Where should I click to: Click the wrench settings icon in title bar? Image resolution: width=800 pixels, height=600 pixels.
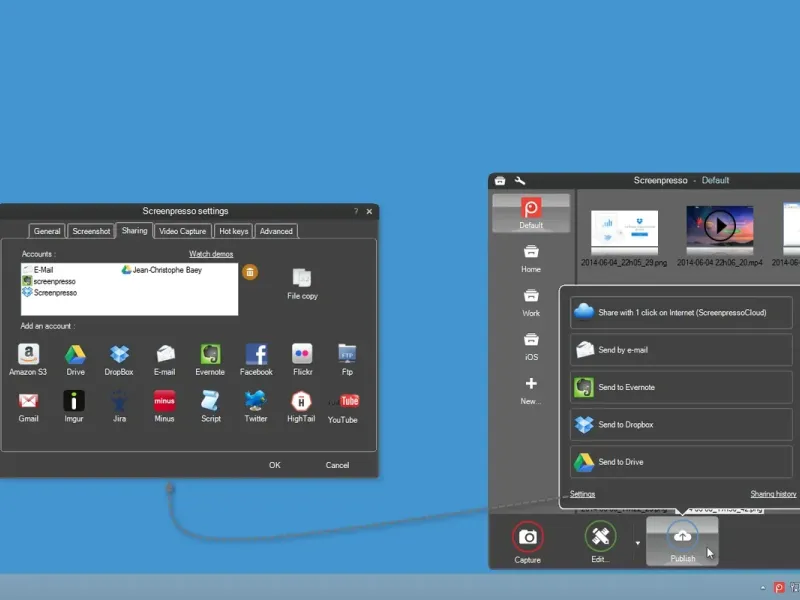click(x=520, y=181)
